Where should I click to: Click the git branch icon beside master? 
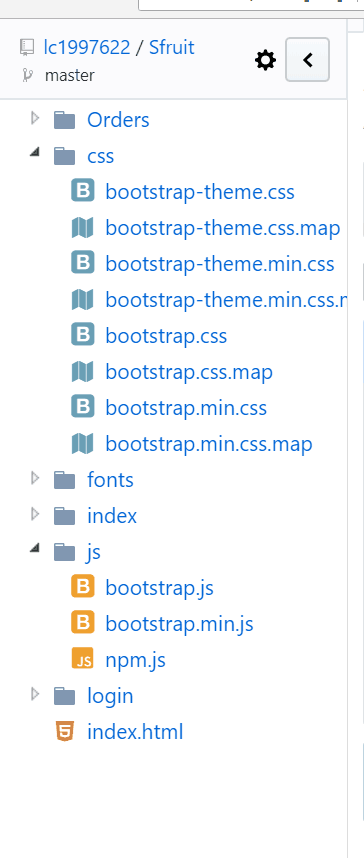click(27, 75)
